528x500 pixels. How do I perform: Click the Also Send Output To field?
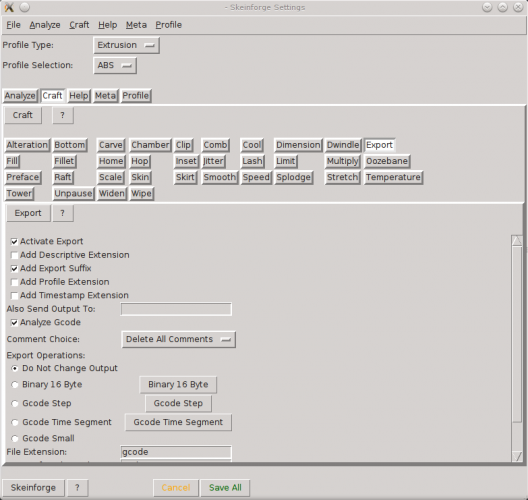(x=176, y=309)
